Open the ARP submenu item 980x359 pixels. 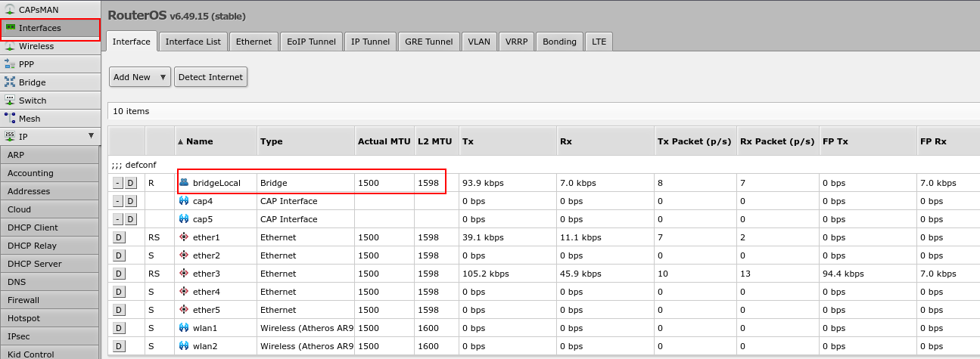point(49,155)
